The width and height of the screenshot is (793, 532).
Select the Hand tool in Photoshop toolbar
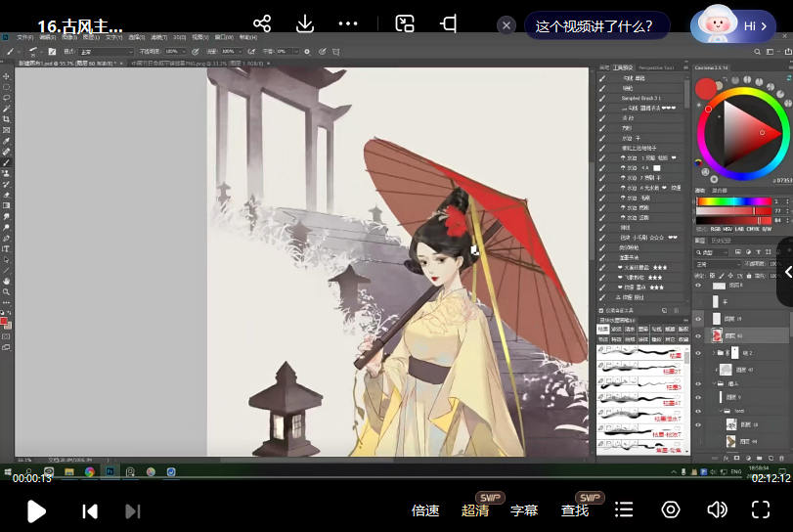[x=7, y=281]
